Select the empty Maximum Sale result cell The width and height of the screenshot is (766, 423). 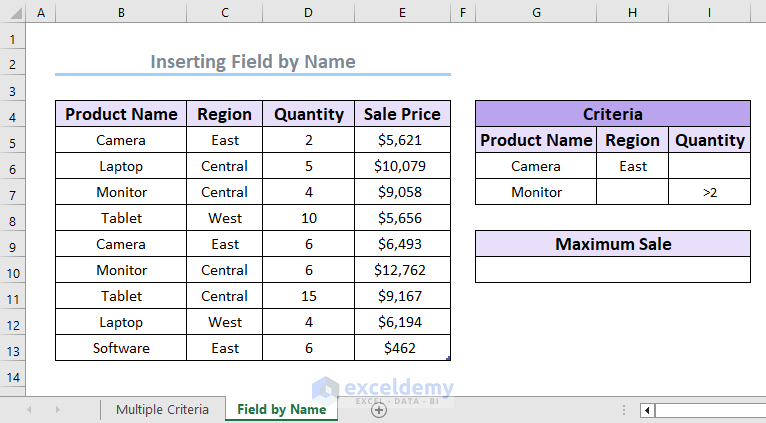tap(612, 270)
